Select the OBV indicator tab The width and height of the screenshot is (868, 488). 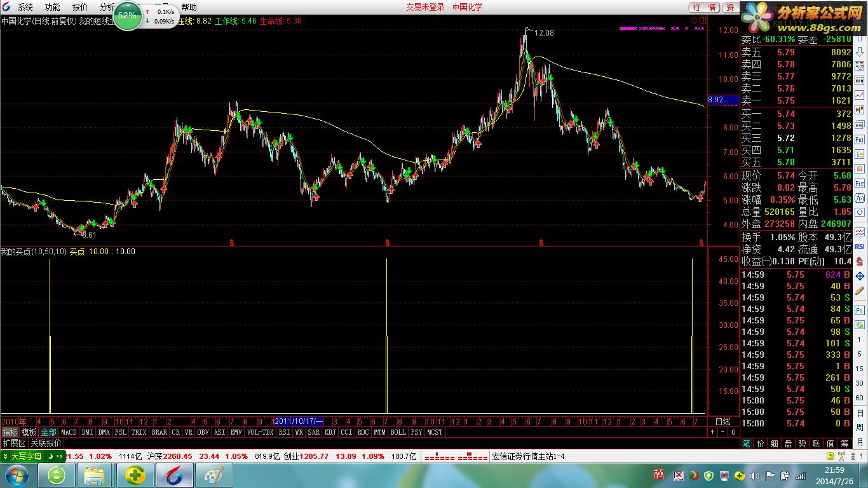pyautogui.click(x=203, y=432)
